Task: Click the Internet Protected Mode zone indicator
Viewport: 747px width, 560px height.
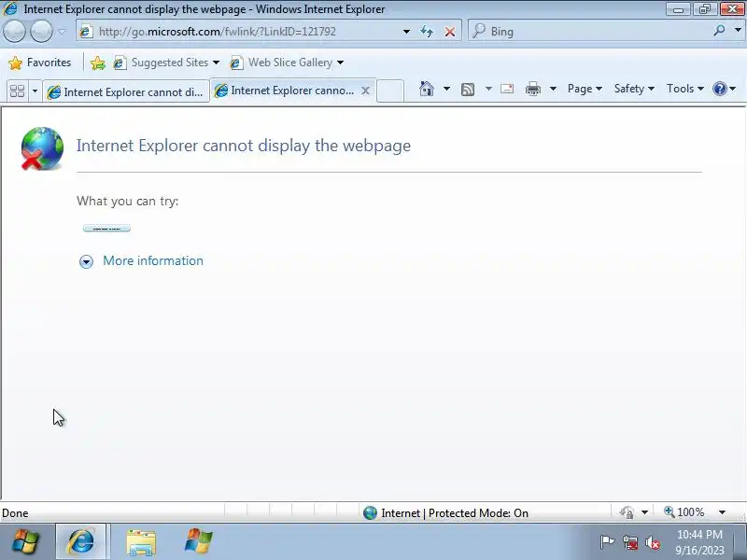Action: tap(455, 512)
